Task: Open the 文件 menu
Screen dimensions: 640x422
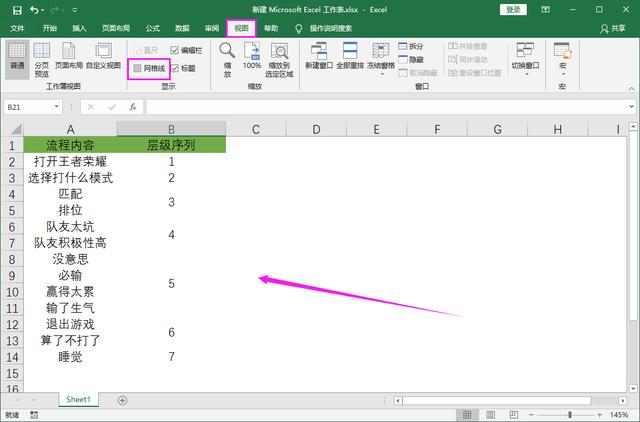Action: 17,28
